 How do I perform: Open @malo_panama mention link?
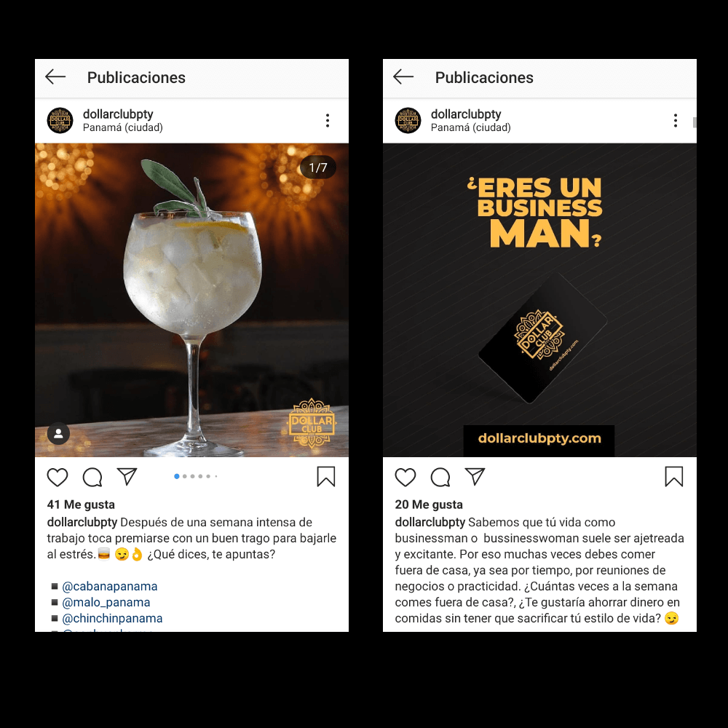point(106,602)
